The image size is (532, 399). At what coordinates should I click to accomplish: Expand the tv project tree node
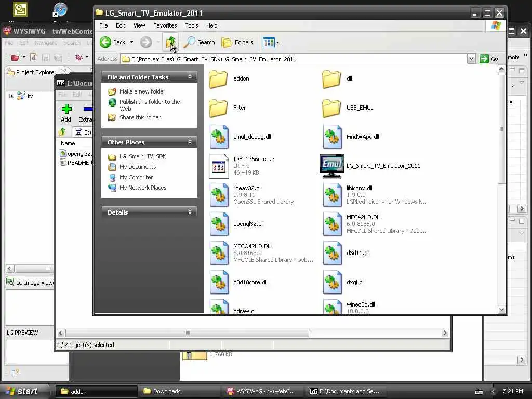coord(11,96)
